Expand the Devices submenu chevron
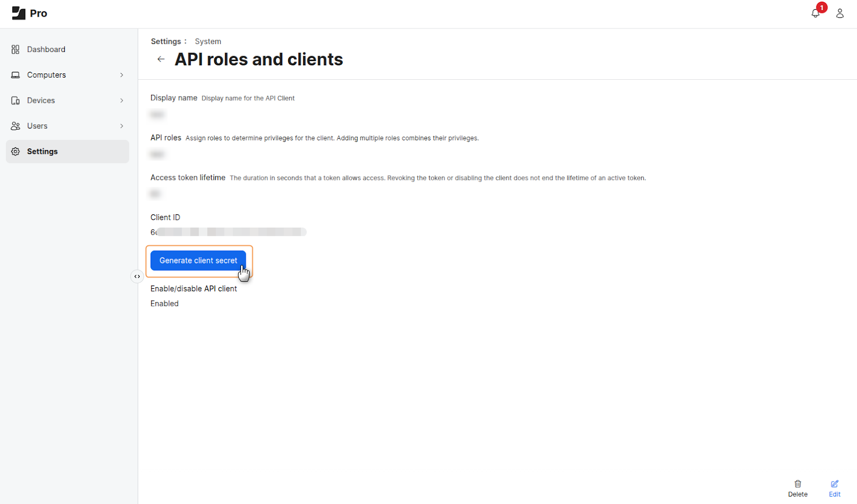857x504 pixels. coord(122,101)
